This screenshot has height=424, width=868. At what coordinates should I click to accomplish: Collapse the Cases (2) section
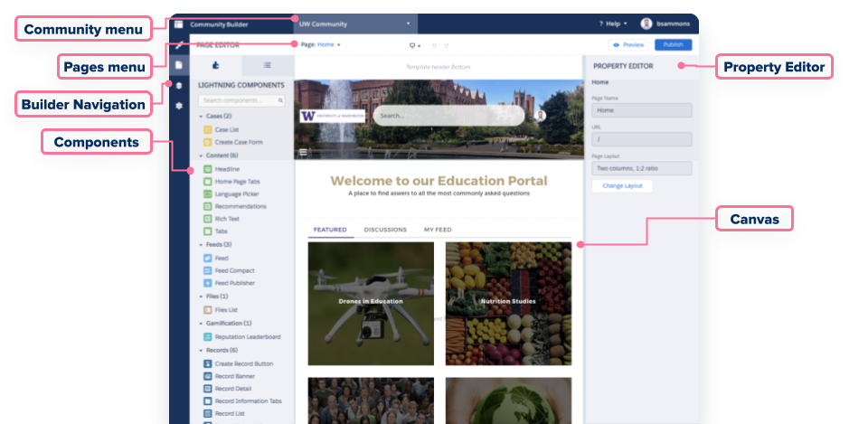click(200, 117)
